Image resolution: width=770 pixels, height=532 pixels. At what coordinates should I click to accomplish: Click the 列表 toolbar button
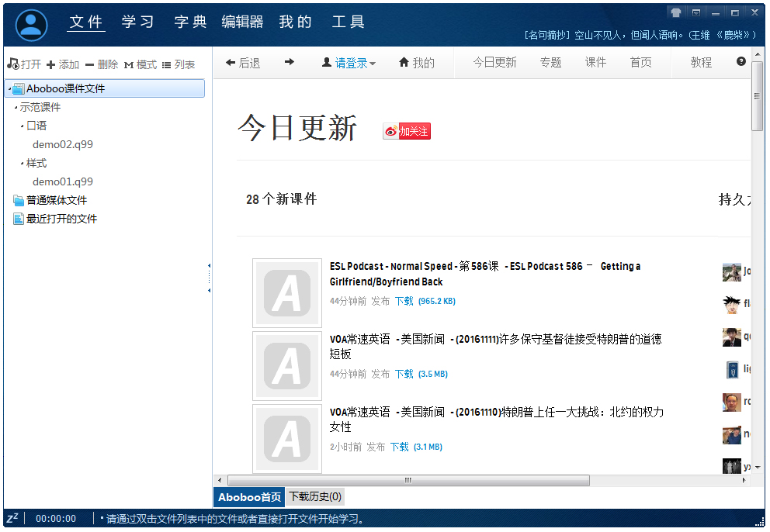click(179, 64)
